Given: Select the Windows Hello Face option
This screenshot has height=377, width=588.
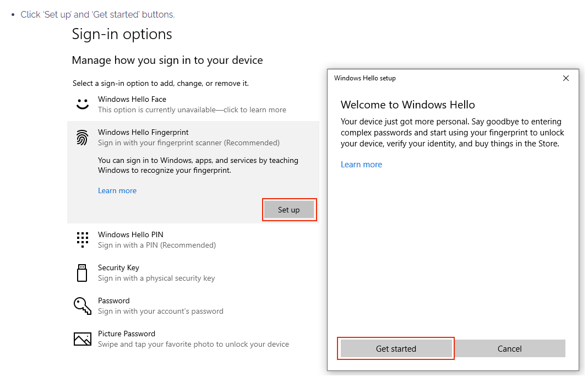Looking at the screenshot, I should pyautogui.click(x=193, y=104).
